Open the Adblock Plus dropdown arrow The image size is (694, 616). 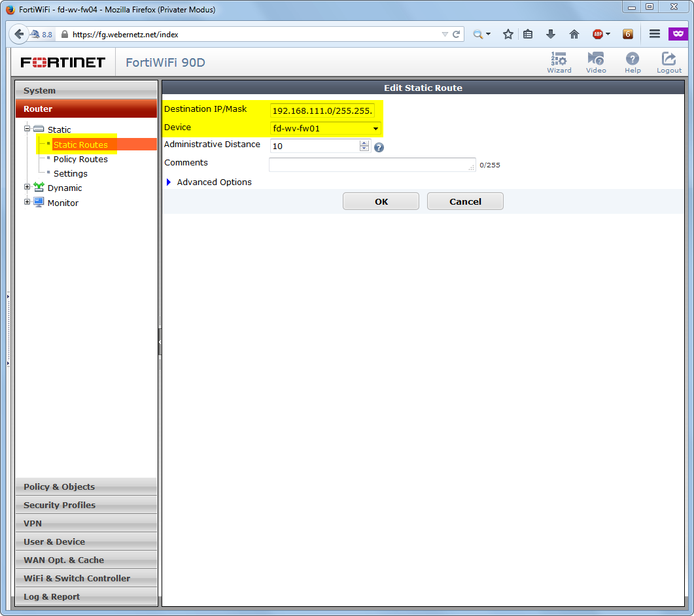click(608, 34)
